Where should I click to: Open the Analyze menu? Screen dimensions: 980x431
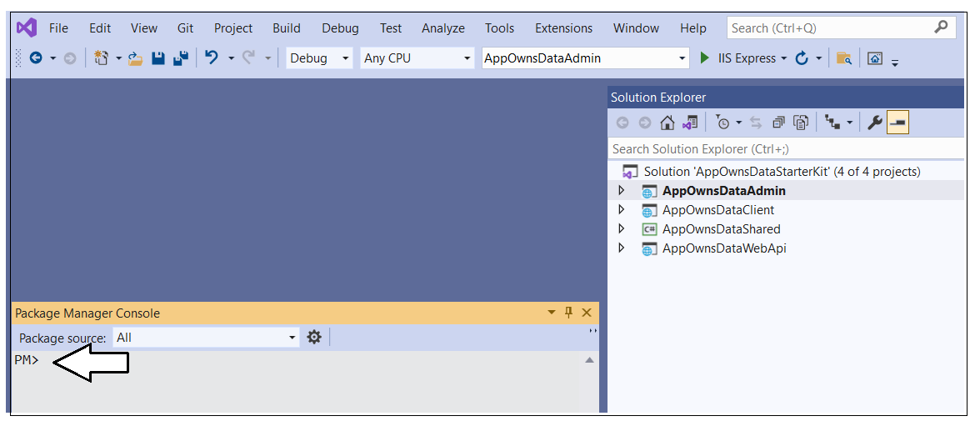click(443, 28)
